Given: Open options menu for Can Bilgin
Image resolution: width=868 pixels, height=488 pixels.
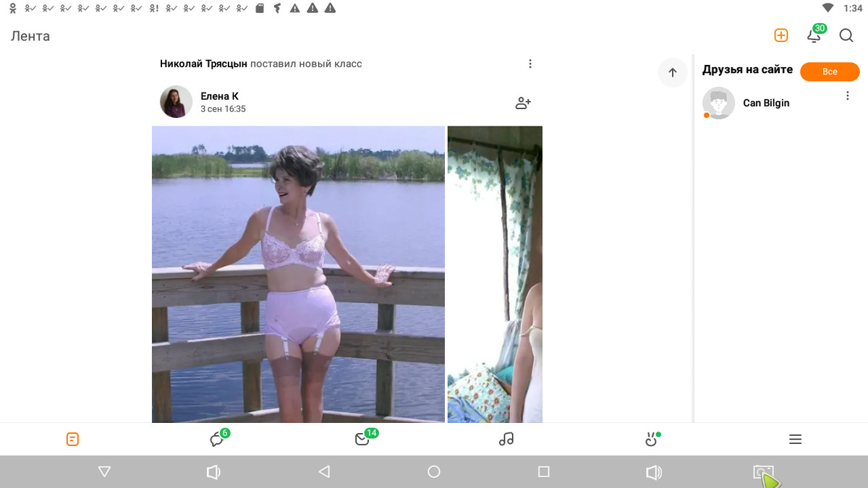Looking at the screenshot, I should click(848, 96).
